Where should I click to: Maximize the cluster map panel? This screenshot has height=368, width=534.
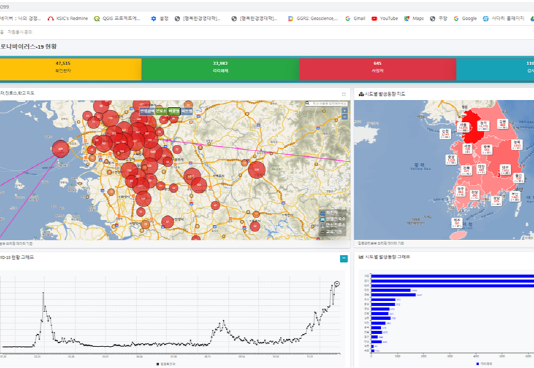coord(344,94)
